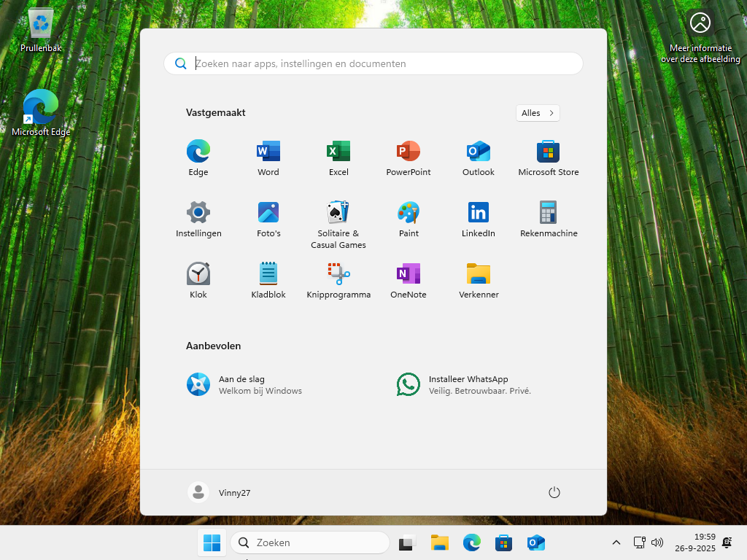747x560 pixels.
Task: Open Outlook in pinned apps grid
Action: pyautogui.click(x=479, y=158)
